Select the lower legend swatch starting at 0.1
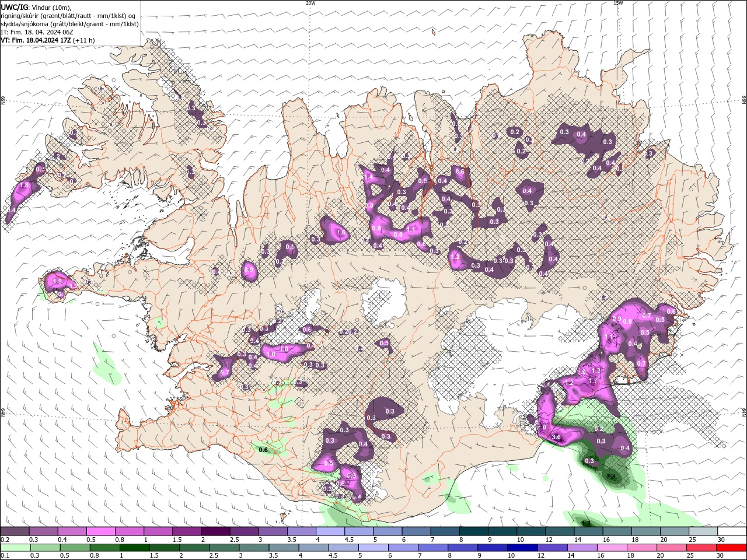The height and width of the screenshot is (560, 747). 16,548
